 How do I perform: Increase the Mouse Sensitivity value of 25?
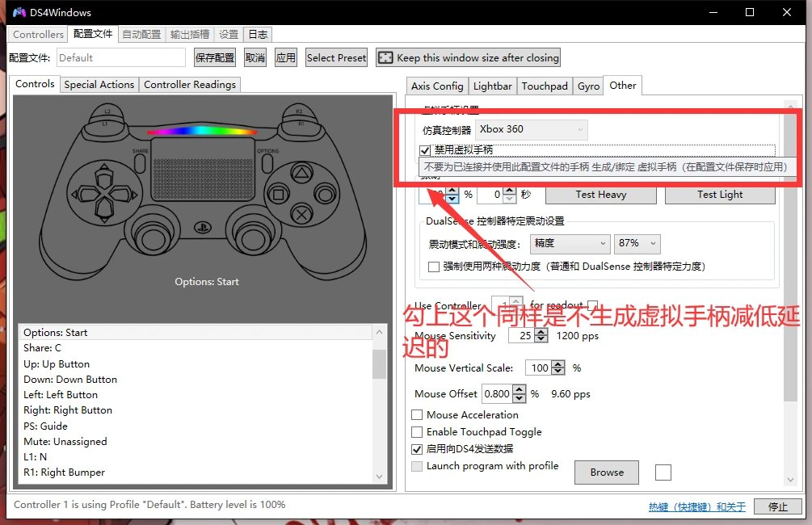[x=541, y=332]
